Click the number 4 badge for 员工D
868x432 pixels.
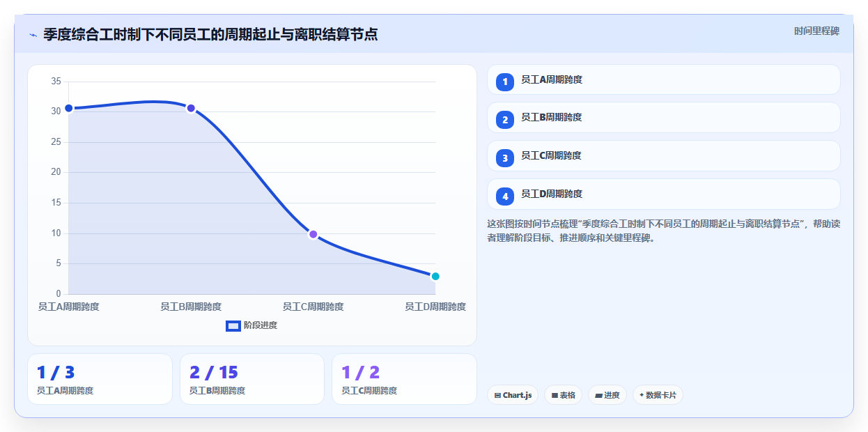(x=505, y=197)
